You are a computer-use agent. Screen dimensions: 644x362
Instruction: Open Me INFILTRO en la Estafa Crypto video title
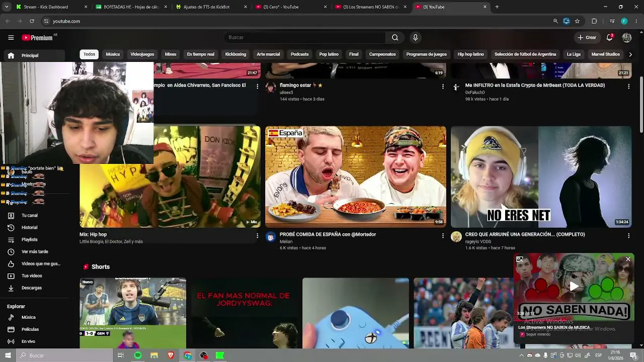tap(535, 85)
